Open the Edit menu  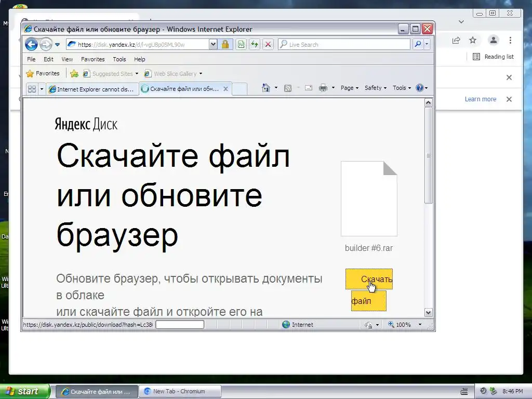point(48,59)
